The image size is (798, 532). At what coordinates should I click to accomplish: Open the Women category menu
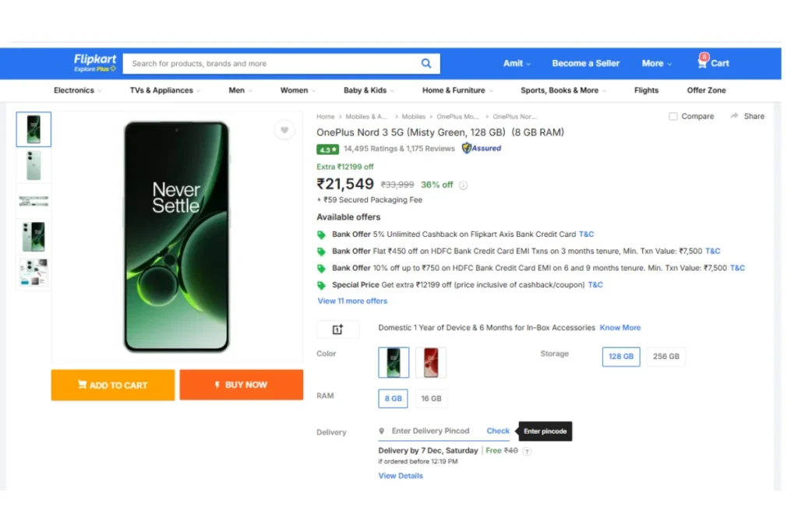click(298, 90)
